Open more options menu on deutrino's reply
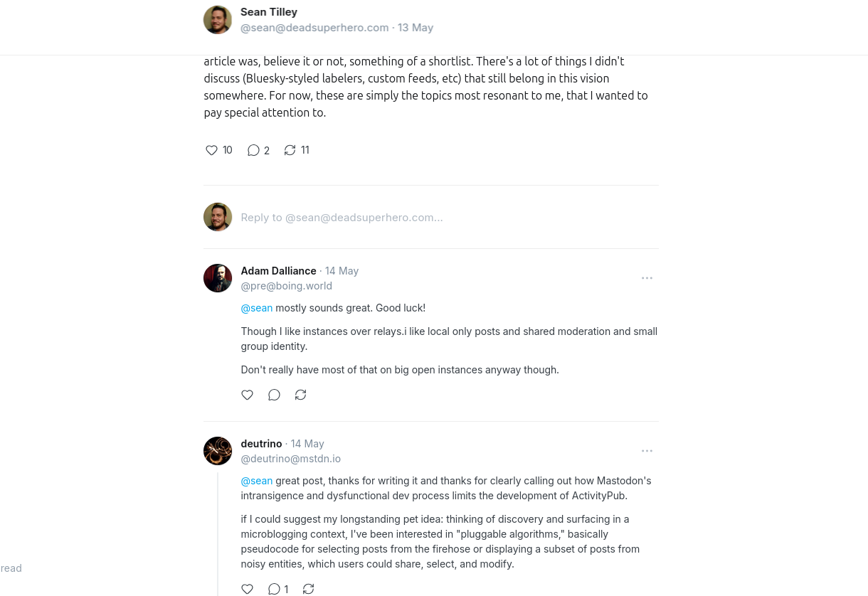 coord(647,451)
